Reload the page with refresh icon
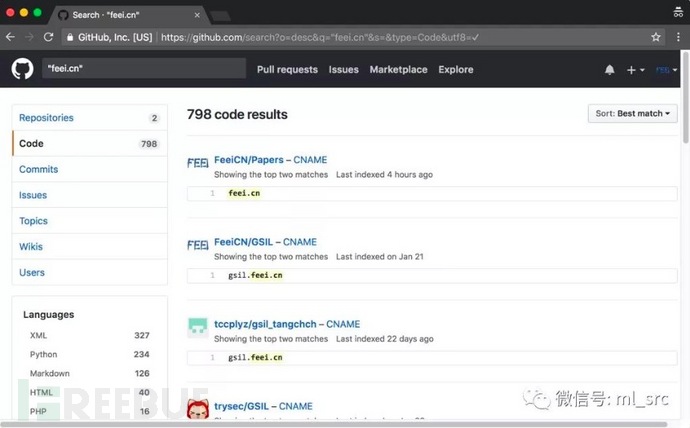The height and width of the screenshot is (428, 690). pyautogui.click(x=48, y=37)
